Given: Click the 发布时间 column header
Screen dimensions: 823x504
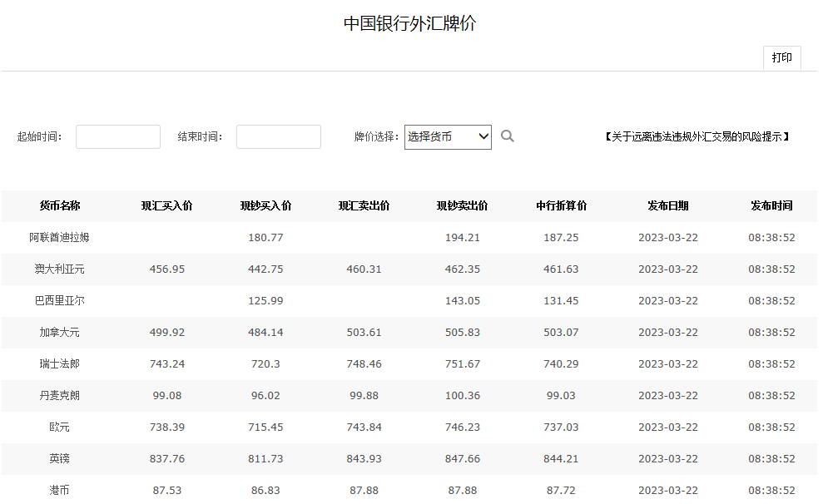Looking at the screenshot, I should point(771,206).
